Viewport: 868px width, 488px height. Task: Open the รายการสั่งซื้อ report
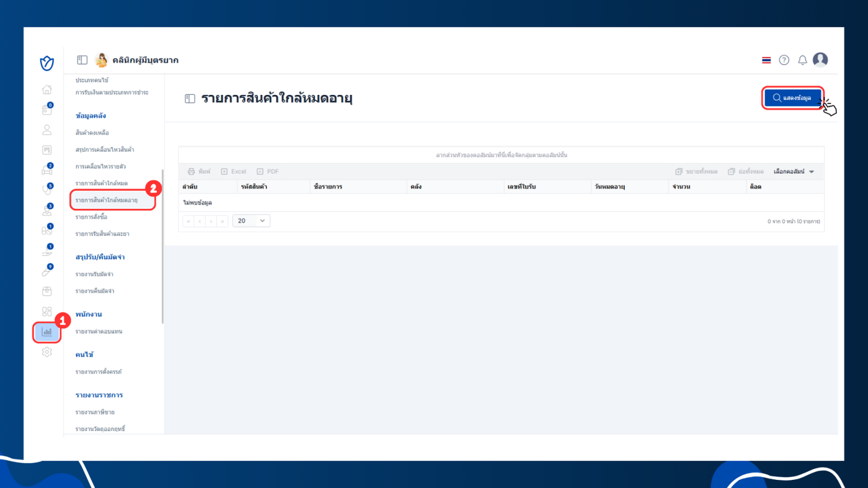[x=91, y=217]
